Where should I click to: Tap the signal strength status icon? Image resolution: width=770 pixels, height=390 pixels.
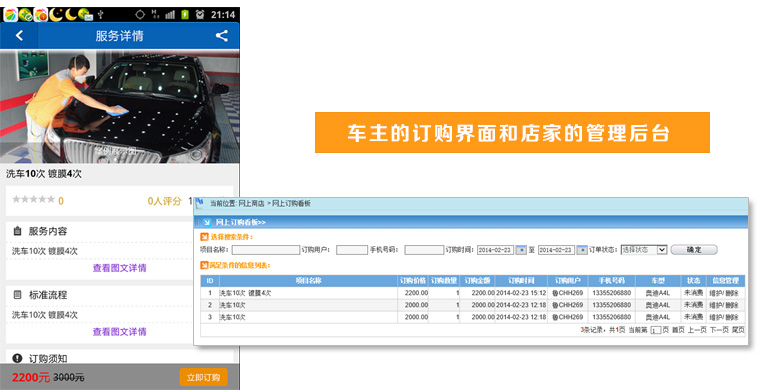pos(170,14)
